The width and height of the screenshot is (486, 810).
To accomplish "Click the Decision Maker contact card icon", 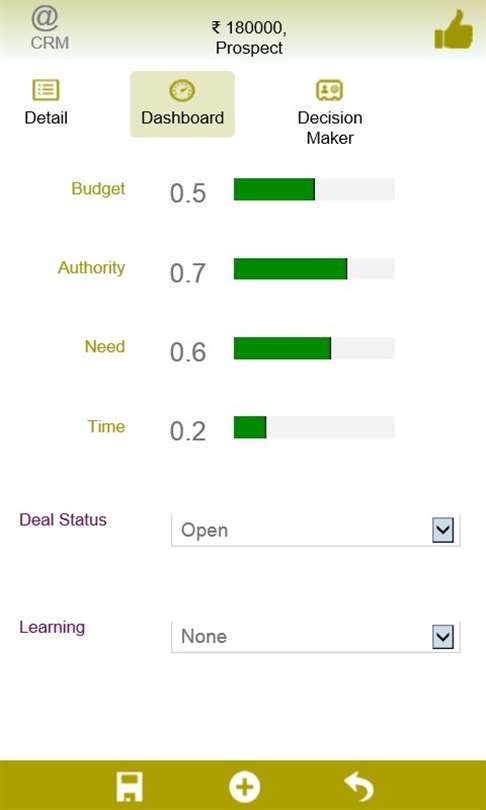I will 330,90.
